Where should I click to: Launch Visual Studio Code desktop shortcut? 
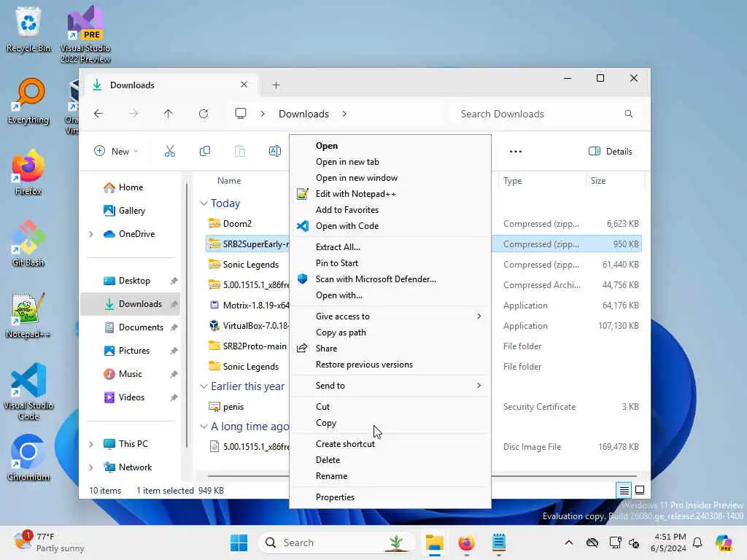[28, 392]
